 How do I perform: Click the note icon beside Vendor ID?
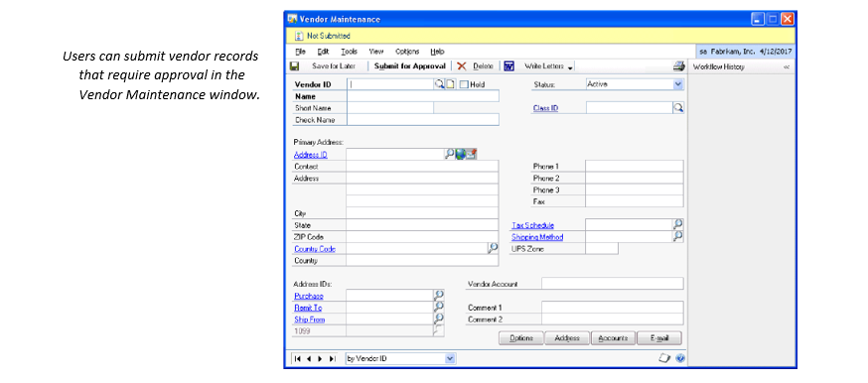450,84
